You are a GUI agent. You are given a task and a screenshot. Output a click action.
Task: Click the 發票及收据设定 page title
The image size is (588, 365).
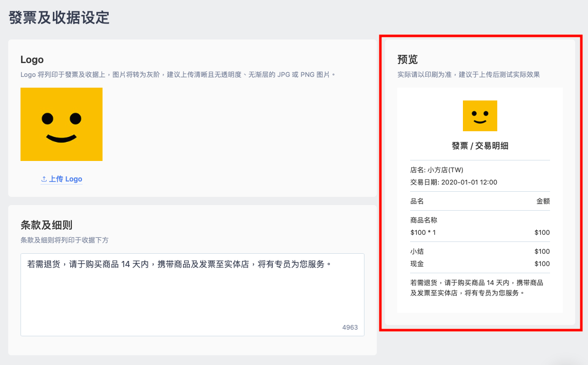coord(59,17)
